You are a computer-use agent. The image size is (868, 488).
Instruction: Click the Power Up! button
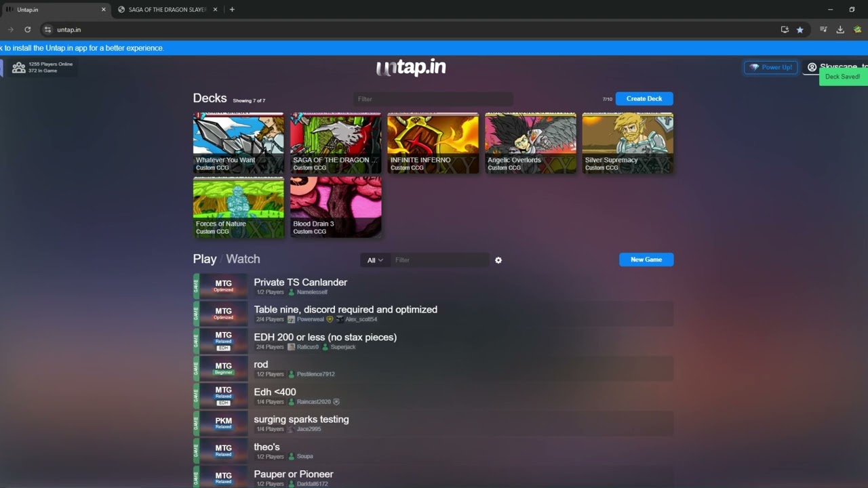(x=771, y=67)
